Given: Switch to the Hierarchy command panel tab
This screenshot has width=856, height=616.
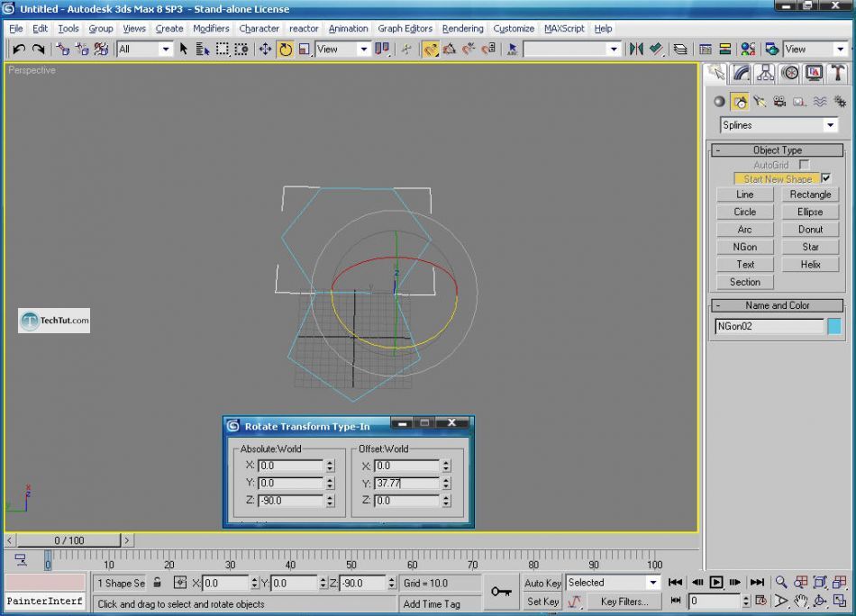Looking at the screenshot, I should tap(765, 73).
